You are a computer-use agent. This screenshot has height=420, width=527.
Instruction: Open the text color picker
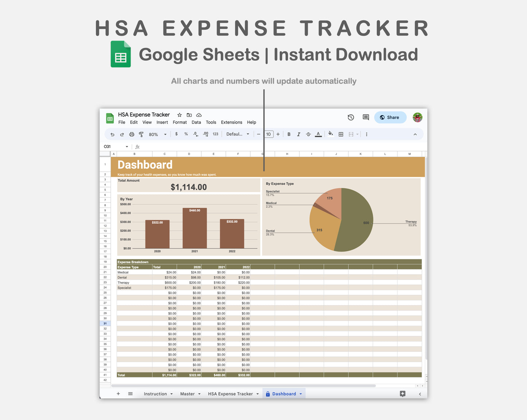pyautogui.click(x=318, y=134)
